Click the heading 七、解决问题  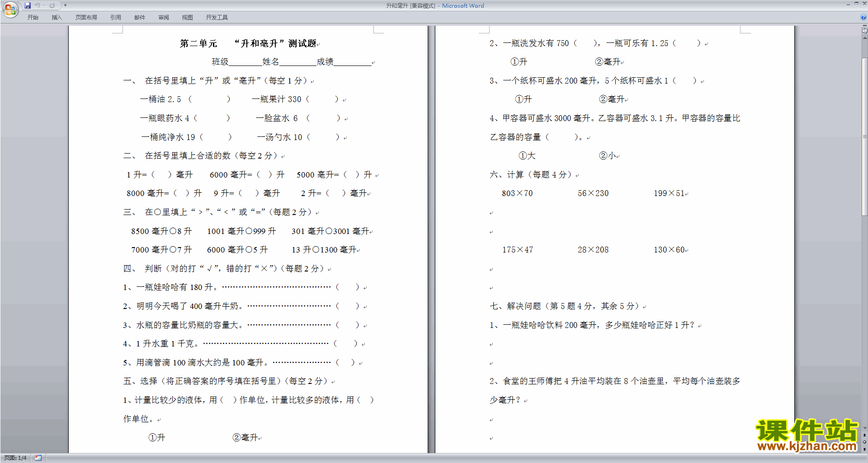(515, 306)
